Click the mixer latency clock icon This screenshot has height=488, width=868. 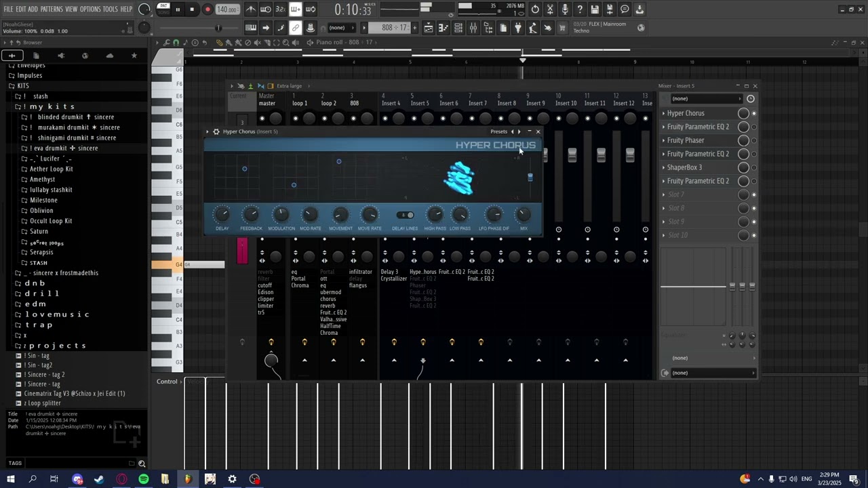[x=750, y=98]
